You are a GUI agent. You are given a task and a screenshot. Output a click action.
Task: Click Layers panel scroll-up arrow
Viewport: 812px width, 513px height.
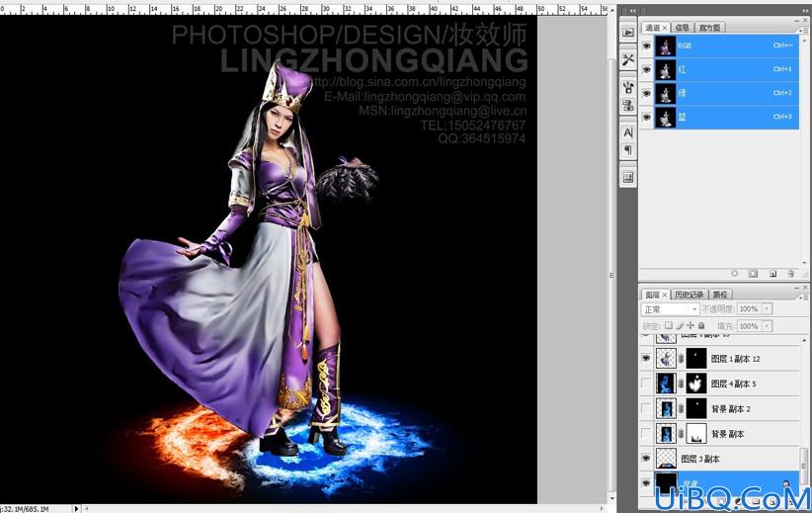(x=804, y=340)
